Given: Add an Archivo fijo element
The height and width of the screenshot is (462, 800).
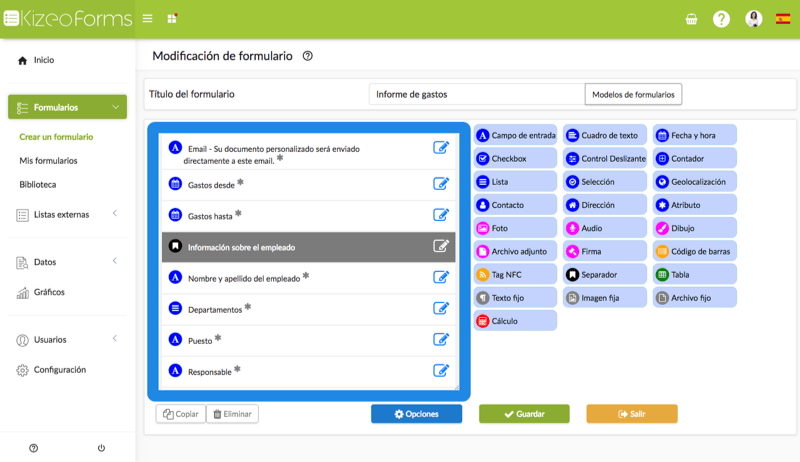Looking at the screenshot, I should [695, 298].
